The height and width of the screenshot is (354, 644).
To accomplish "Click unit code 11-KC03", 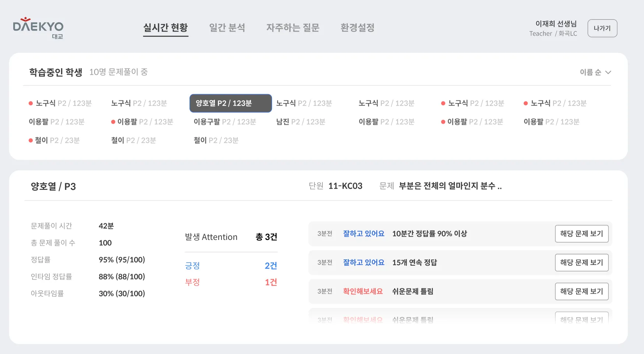I will 345,186.
